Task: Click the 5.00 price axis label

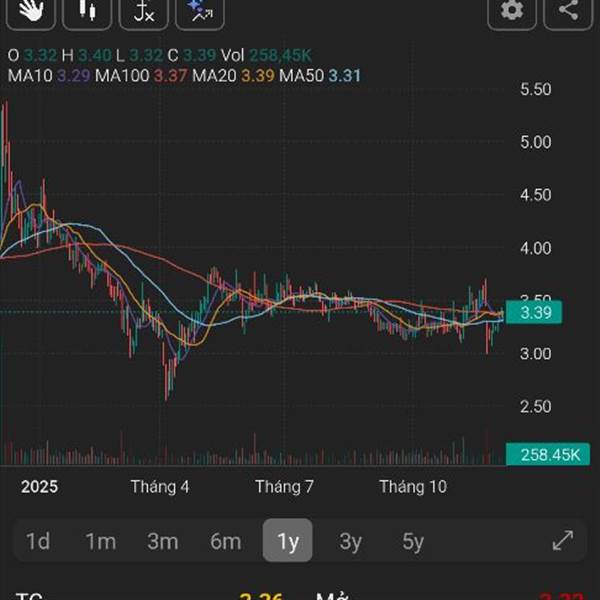Action: (x=535, y=142)
